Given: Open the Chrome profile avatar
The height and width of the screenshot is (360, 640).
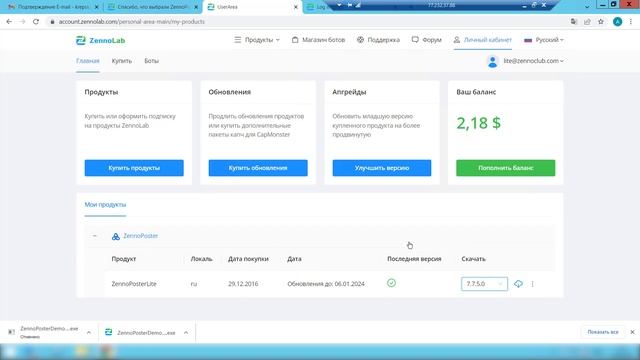Looking at the screenshot, I should (618, 22).
